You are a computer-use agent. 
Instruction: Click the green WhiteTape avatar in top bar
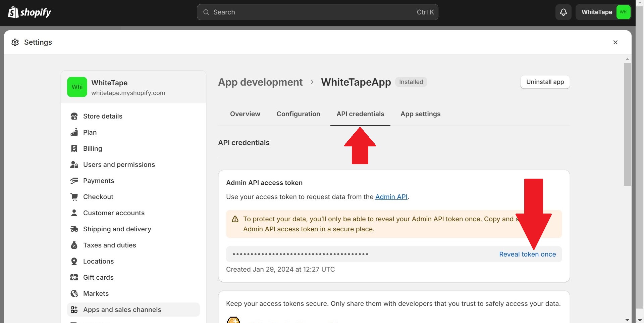pos(623,12)
